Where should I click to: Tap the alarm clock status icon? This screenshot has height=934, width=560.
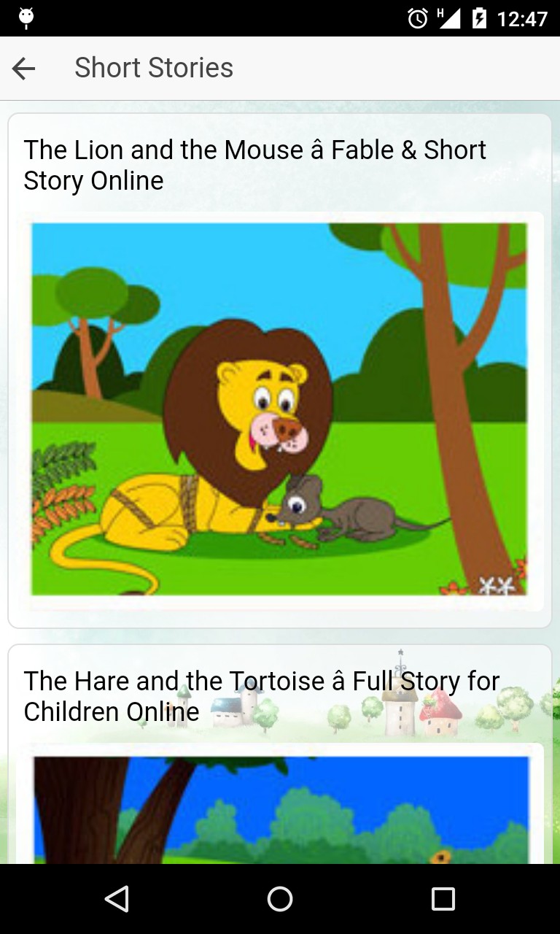[418, 18]
